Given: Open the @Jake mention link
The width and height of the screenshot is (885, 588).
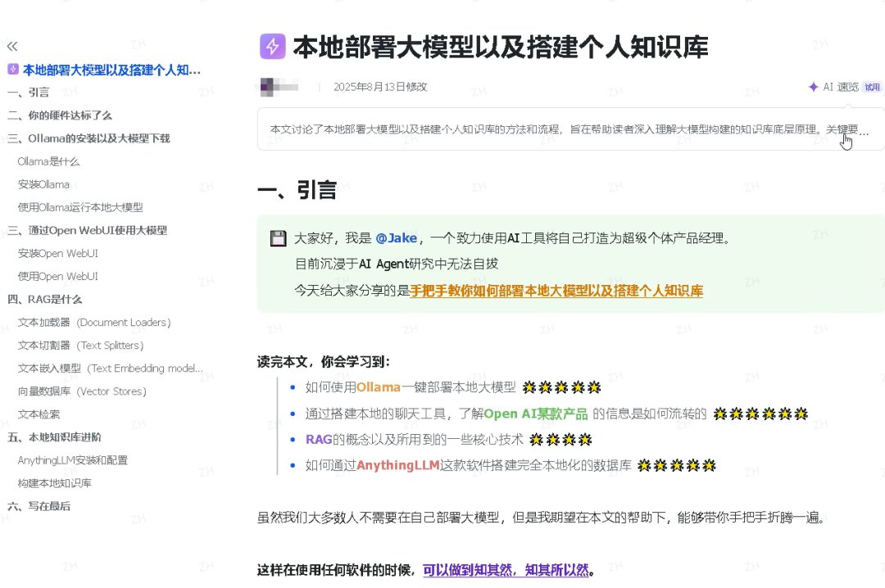Looking at the screenshot, I should 397,238.
